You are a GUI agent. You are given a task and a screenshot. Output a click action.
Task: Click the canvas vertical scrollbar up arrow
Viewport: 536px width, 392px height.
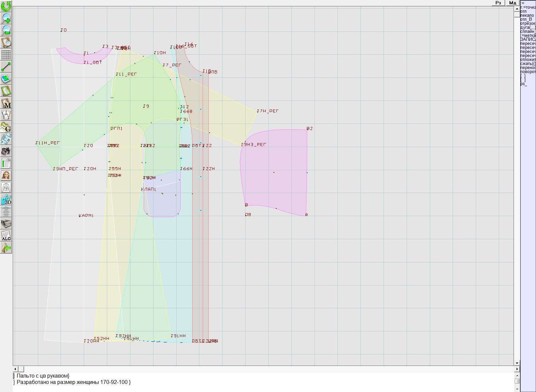(517, 9)
